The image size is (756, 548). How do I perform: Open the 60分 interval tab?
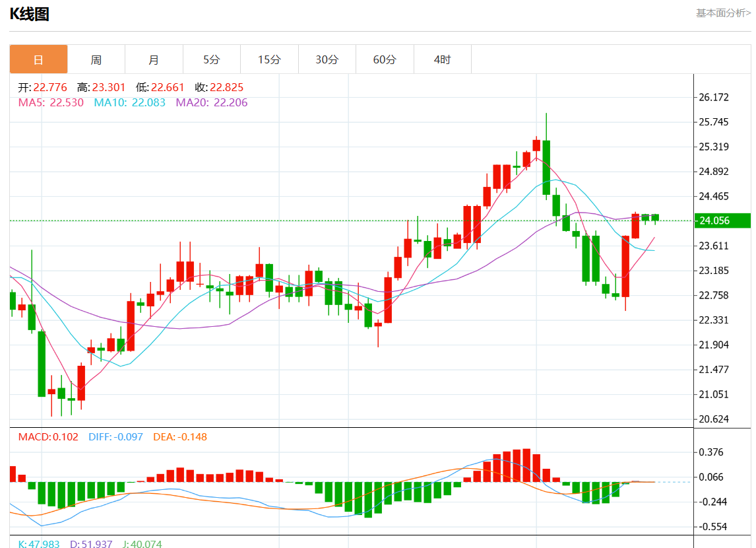click(x=385, y=60)
